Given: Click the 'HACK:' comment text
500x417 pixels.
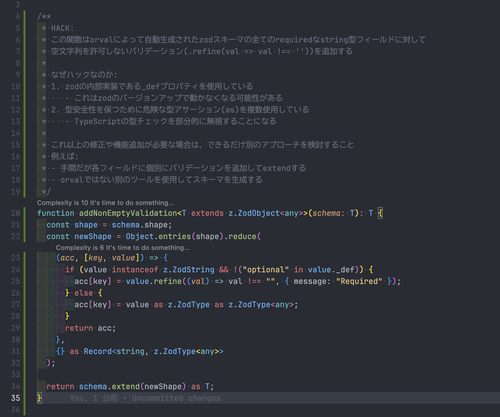Looking at the screenshot, I should (62, 28).
